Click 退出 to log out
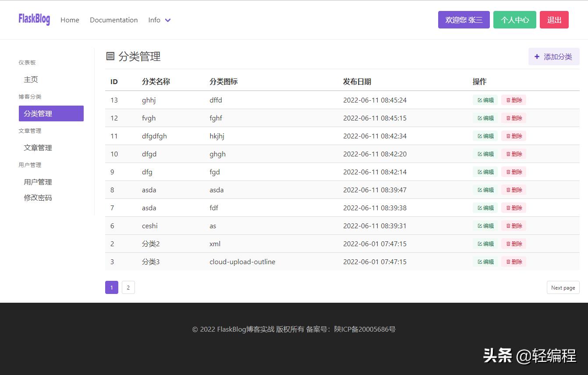This screenshot has width=588, height=375. (554, 20)
